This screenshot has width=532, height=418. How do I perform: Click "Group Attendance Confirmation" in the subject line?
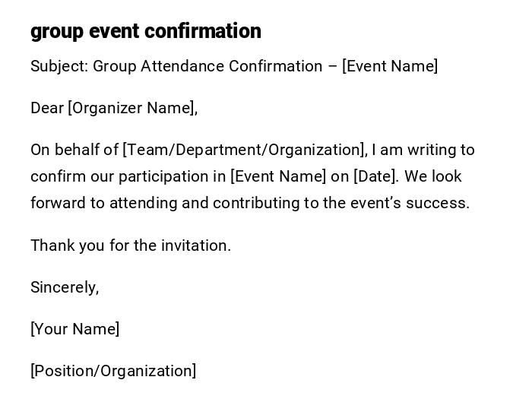click(207, 66)
